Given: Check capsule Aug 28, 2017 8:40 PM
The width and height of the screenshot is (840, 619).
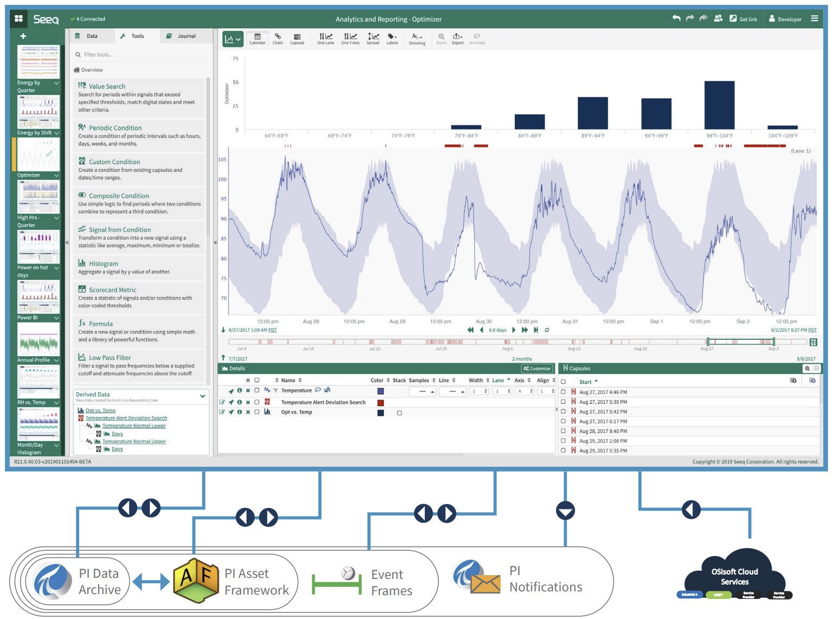Looking at the screenshot, I should pyautogui.click(x=563, y=431).
